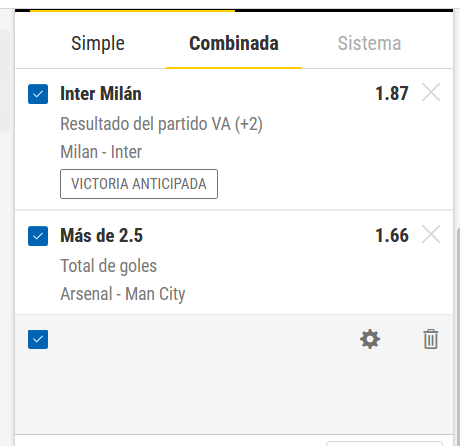Open the Arsenal - Man City match link
Viewport: 460px width, 446px height.
coord(123,294)
